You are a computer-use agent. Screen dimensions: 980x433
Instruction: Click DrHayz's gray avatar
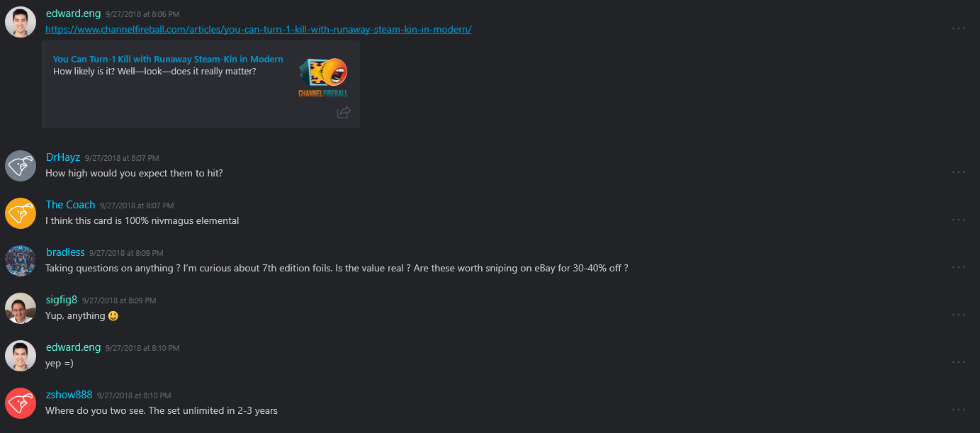(x=21, y=166)
